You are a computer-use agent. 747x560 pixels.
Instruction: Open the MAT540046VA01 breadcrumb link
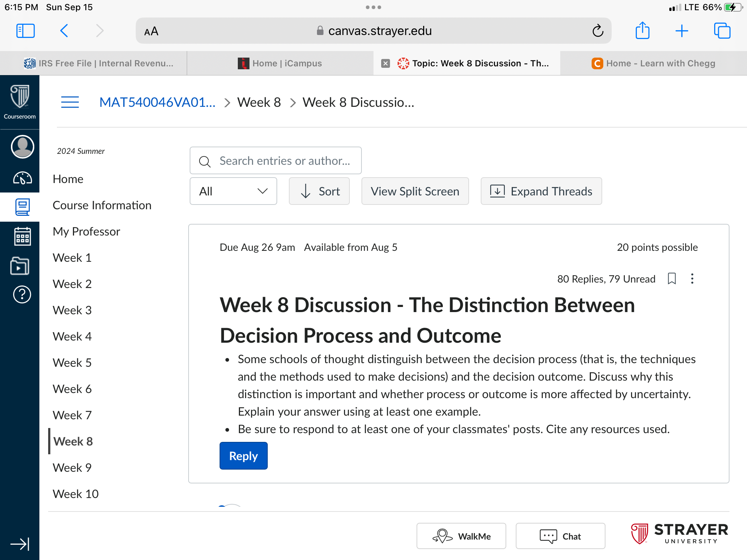tap(158, 102)
